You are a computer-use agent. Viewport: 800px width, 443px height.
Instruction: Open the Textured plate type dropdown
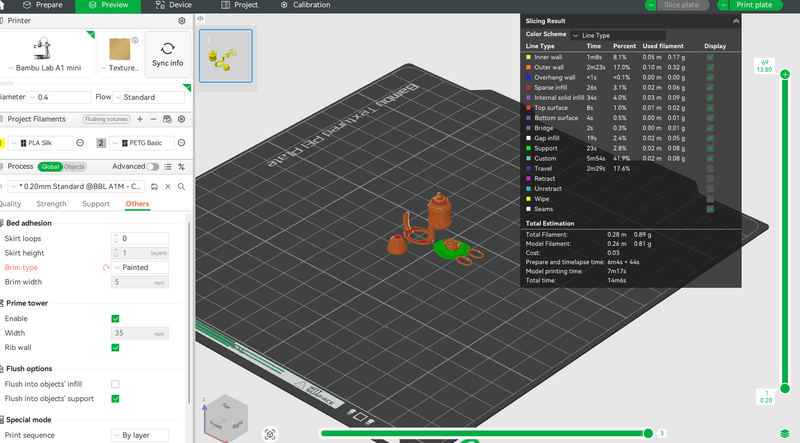point(120,55)
